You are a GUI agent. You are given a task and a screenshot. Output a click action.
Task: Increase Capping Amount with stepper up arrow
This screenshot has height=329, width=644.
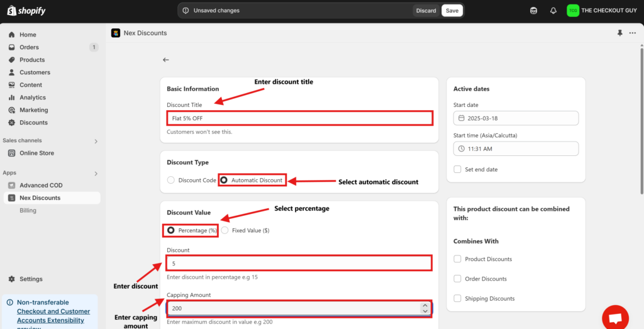[425, 306]
